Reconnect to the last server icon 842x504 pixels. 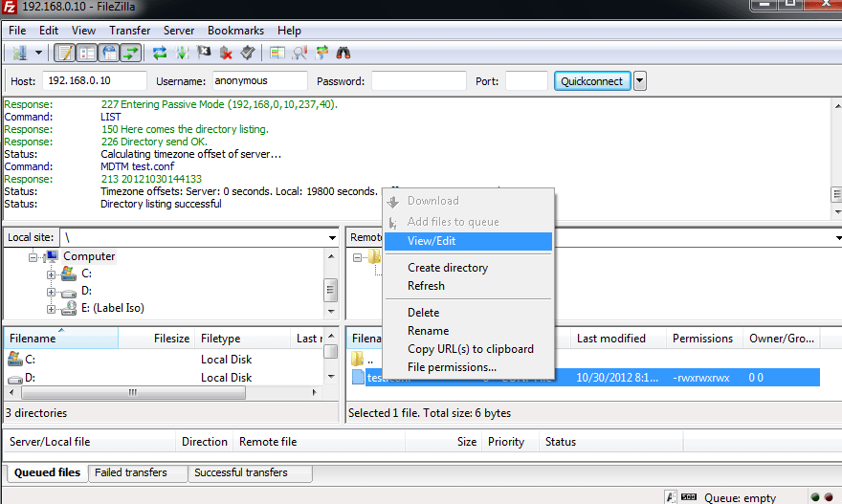[x=248, y=53]
